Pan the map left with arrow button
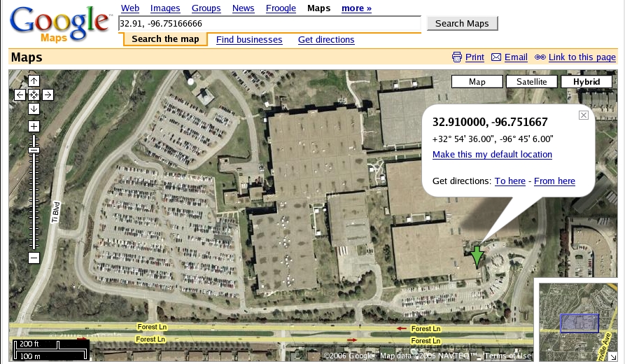The width and height of the screenshot is (625, 364). (20, 94)
